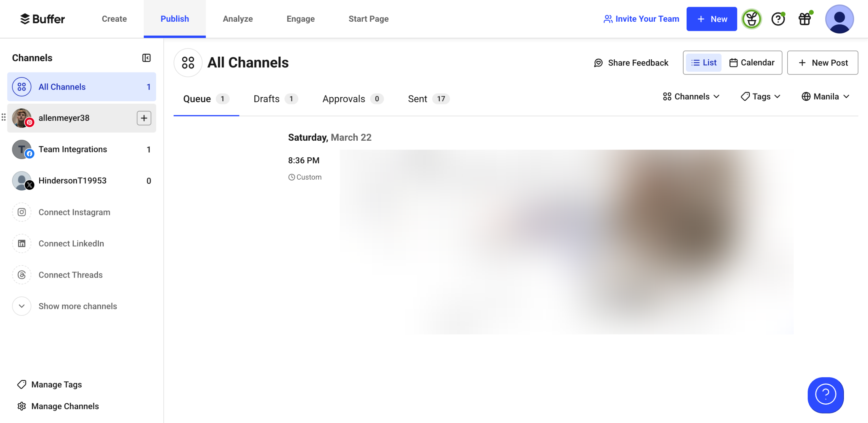The height and width of the screenshot is (423, 868).
Task: Go to the Analyze menu item
Action: pos(237,19)
